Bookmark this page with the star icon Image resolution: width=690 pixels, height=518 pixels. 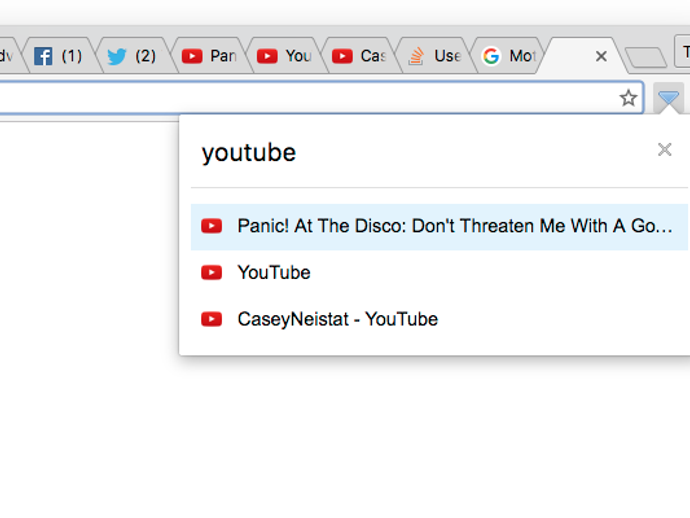(x=628, y=98)
